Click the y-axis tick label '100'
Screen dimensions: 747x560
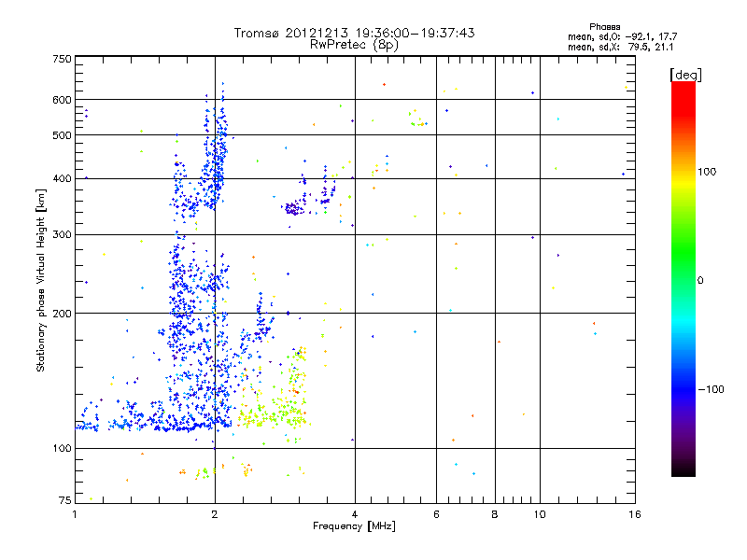[62, 449]
